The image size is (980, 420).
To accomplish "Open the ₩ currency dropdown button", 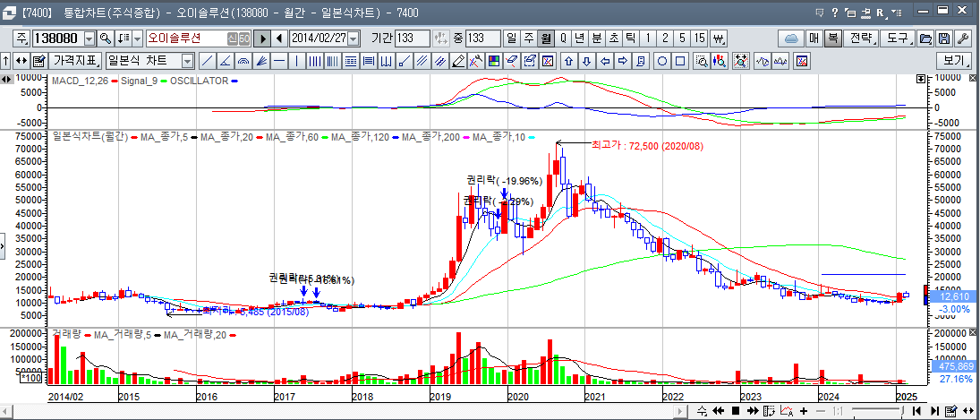I will coord(718,39).
